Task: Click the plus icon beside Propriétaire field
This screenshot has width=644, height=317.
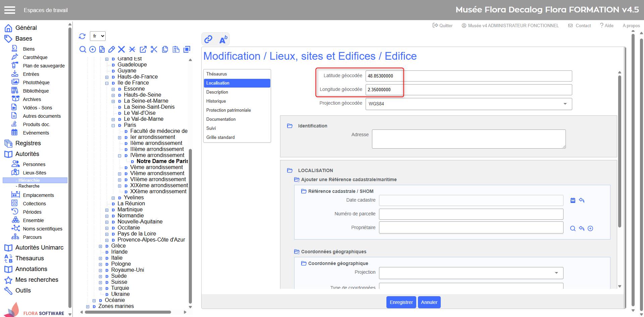Action: point(590,228)
